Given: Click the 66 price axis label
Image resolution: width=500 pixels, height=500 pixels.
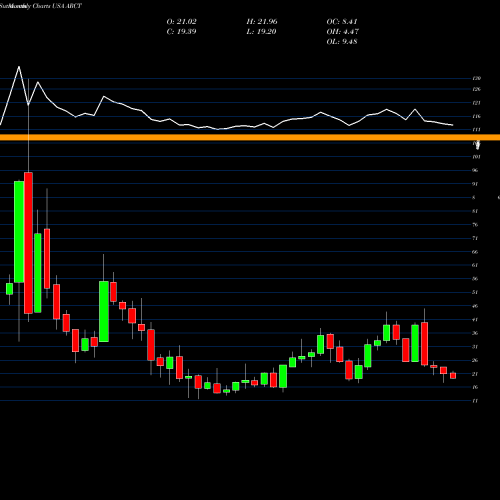Looking at the screenshot, I should click(x=475, y=252).
